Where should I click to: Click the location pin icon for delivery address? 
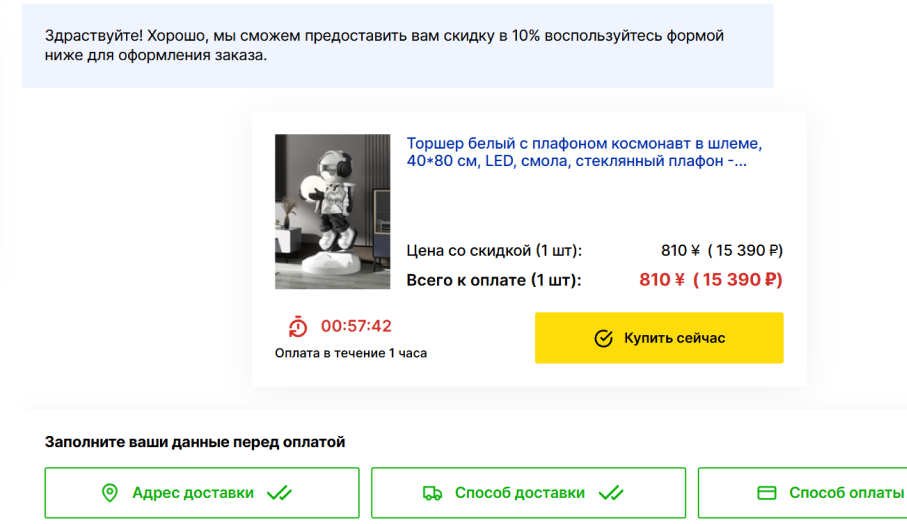(110, 493)
